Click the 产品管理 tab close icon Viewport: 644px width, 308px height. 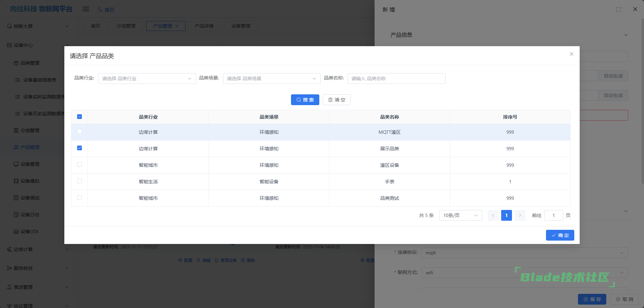pos(177,26)
